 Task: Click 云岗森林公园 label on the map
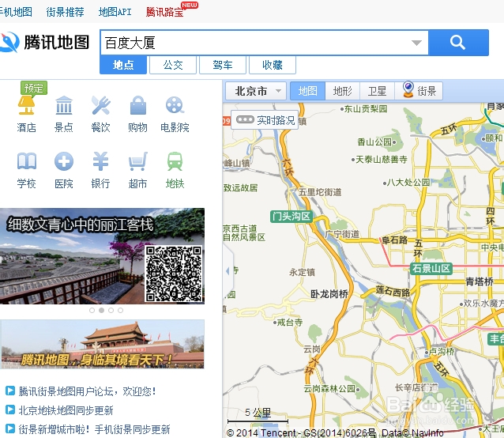tap(329, 388)
